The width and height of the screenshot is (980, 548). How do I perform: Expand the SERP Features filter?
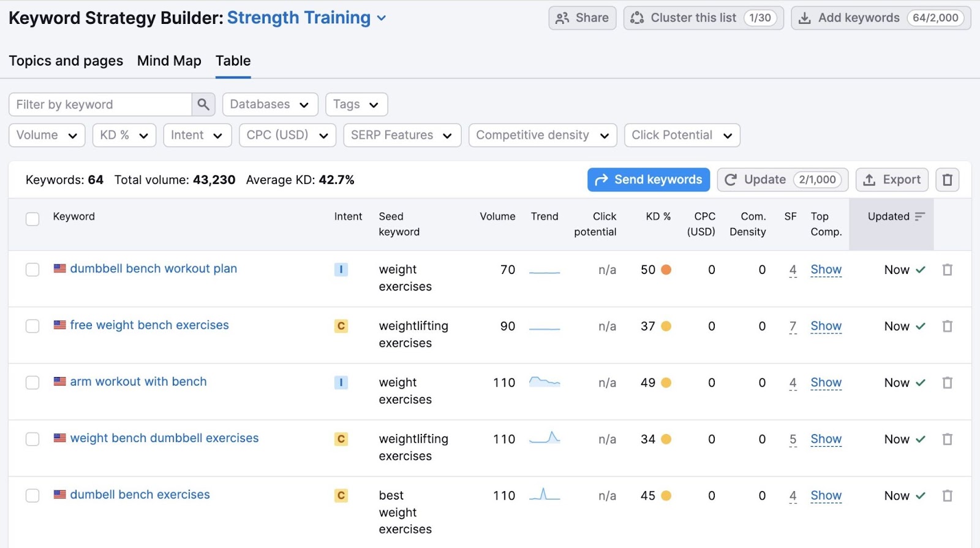401,135
